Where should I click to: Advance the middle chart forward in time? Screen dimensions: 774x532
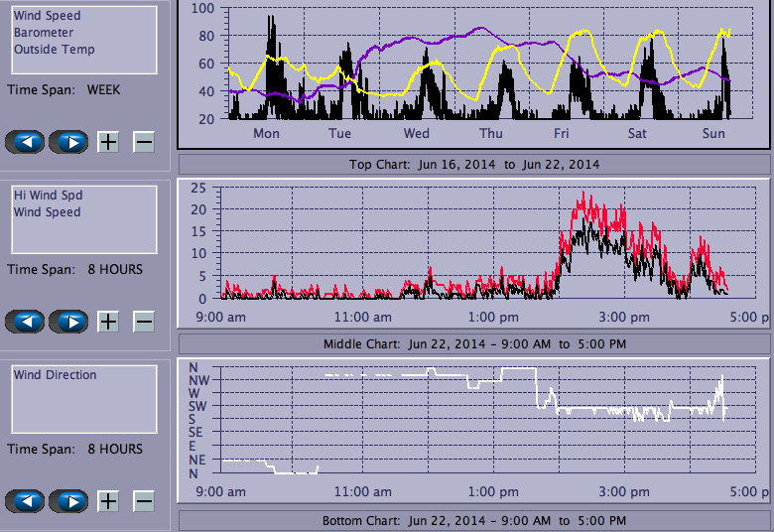pos(68,322)
